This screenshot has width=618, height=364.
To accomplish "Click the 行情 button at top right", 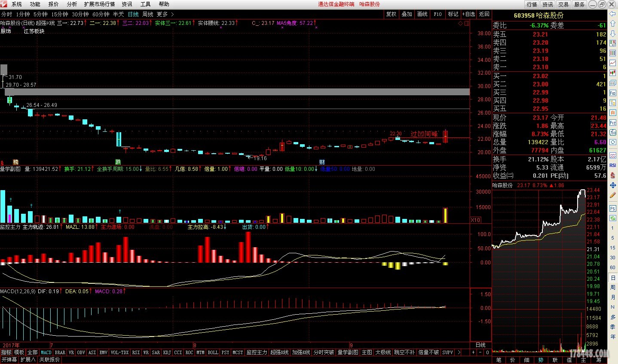I will tap(532, 4).
